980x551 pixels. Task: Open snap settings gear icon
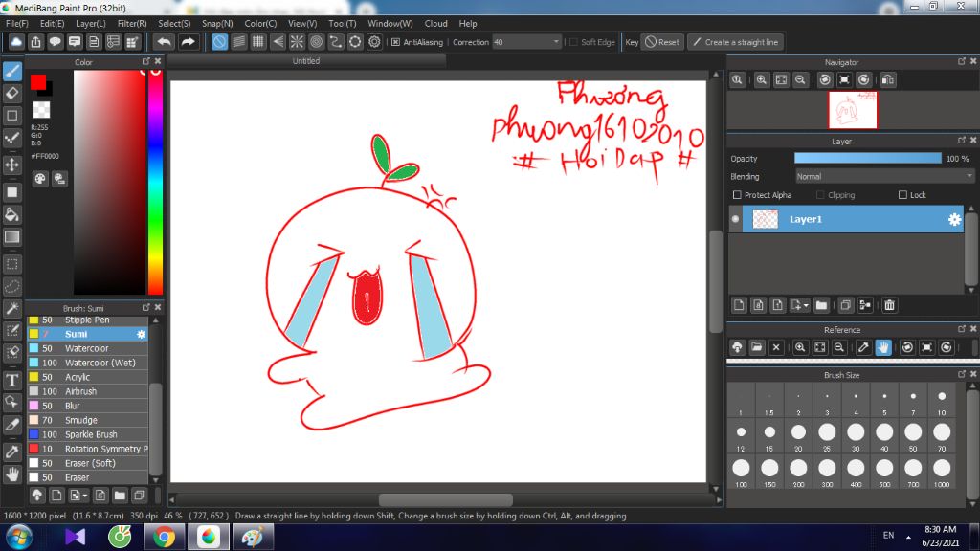(x=374, y=42)
